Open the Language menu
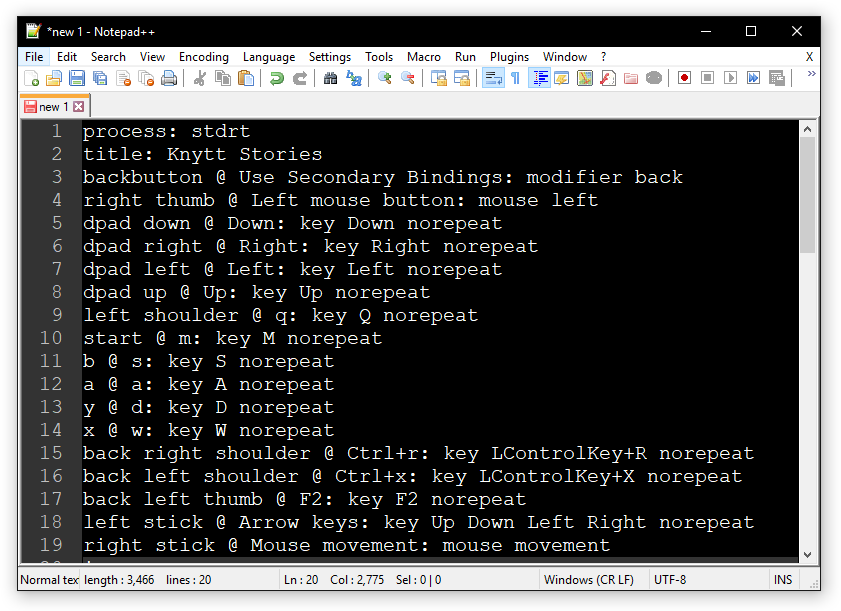The height and width of the screenshot is (611, 841). pos(269,57)
